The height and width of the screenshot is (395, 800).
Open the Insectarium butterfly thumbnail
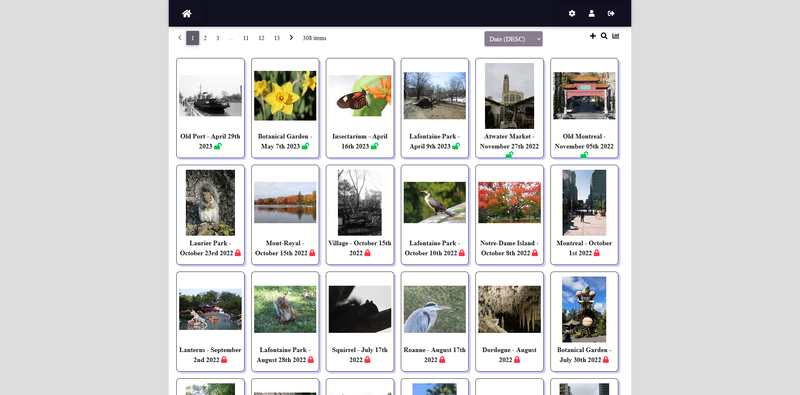(x=360, y=96)
